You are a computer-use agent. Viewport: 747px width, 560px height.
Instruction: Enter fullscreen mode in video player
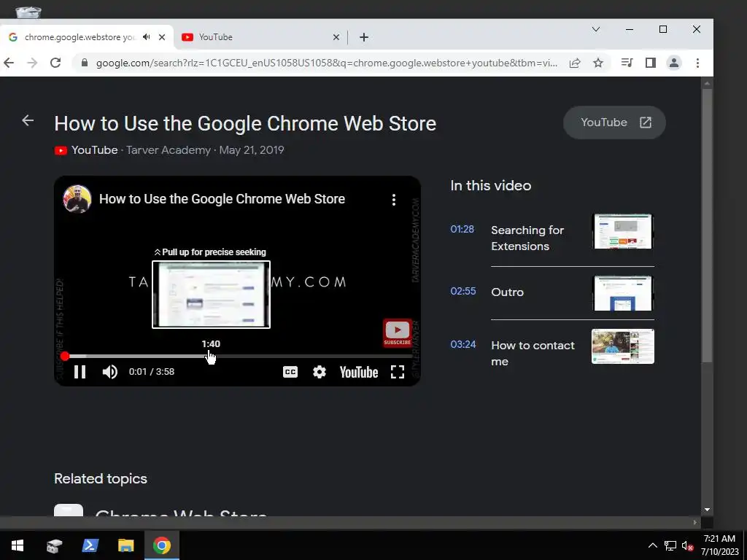[398, 372]
